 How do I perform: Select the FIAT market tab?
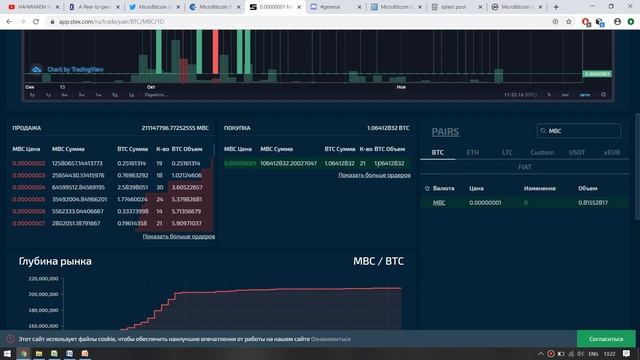click(x=524, y=167)
